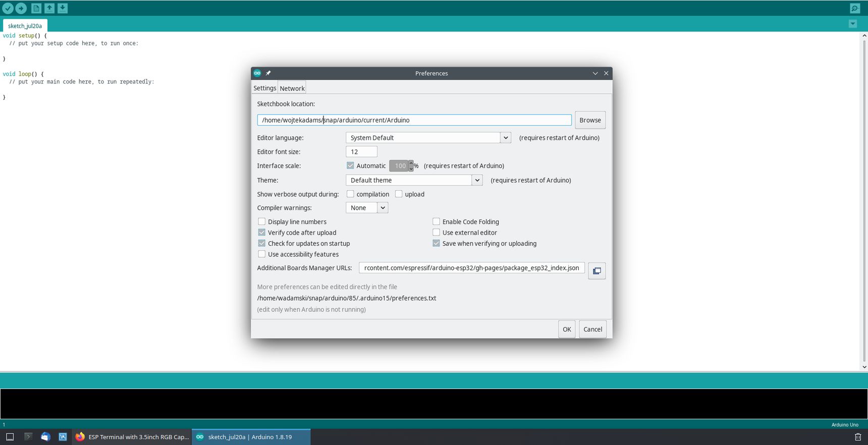Enable verbose output during compilation
The width and height of the screenshot is (868, 445).
(350, 194)
